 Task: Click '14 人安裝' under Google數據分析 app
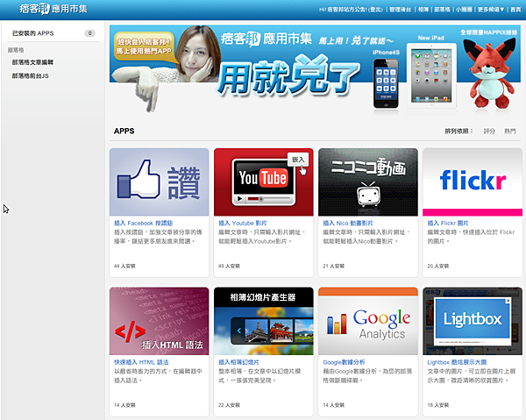[333, 405]
